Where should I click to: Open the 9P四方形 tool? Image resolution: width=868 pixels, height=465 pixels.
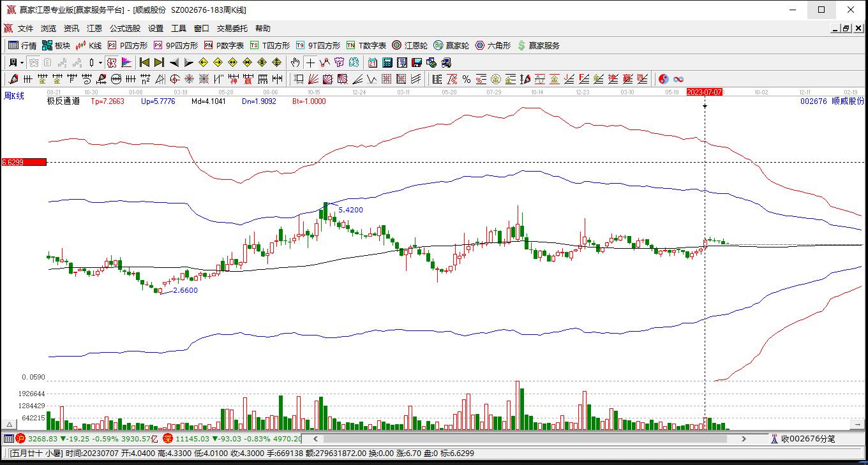click(x=176, y=45)
